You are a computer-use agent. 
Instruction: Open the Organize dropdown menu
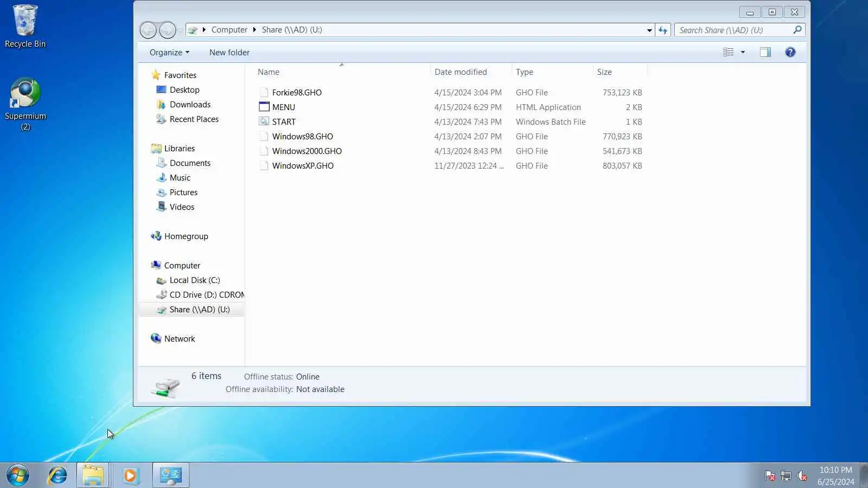(x=169, y=52)
